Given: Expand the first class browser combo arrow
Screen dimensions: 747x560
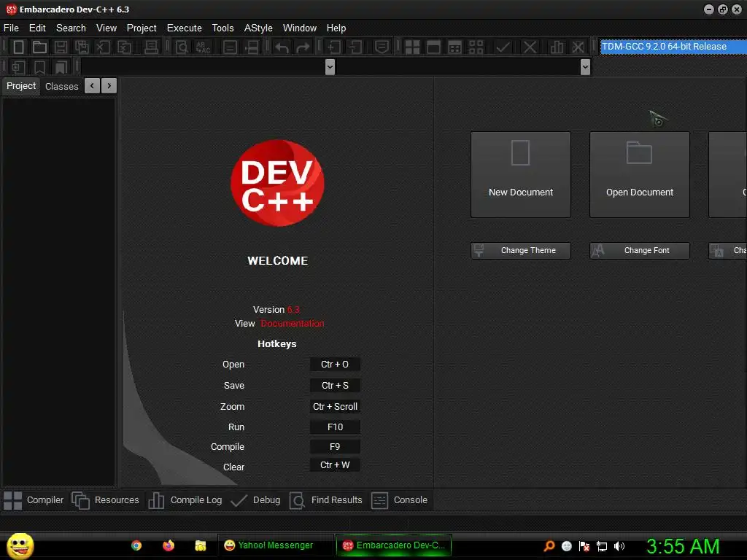Looking at the screenshot, I should [330, 67].
